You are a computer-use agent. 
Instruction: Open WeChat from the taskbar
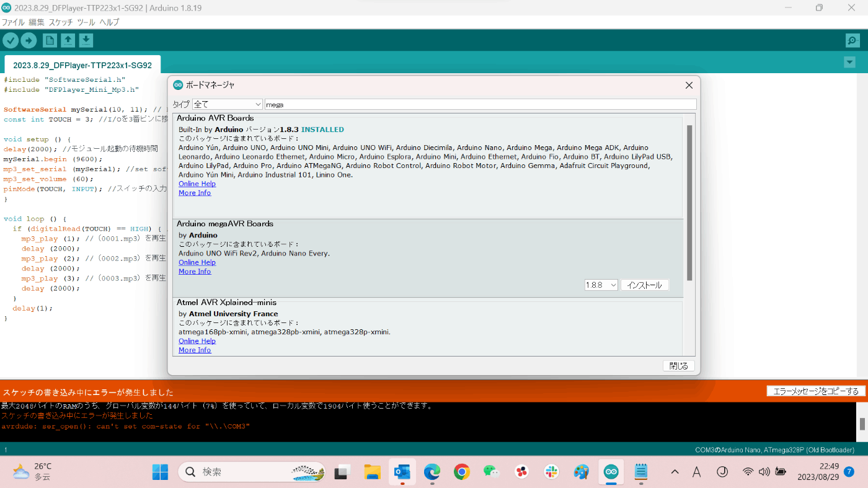tap(492, 472)
